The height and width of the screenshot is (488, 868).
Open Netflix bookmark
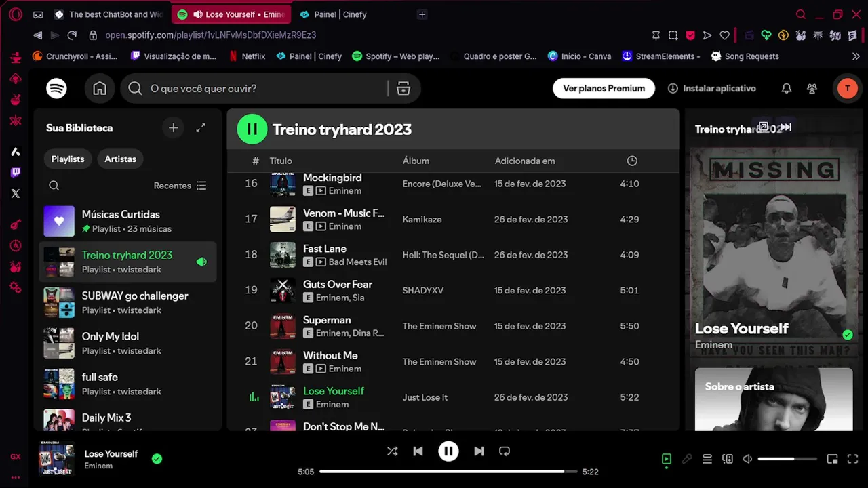[x=247, y=56]
